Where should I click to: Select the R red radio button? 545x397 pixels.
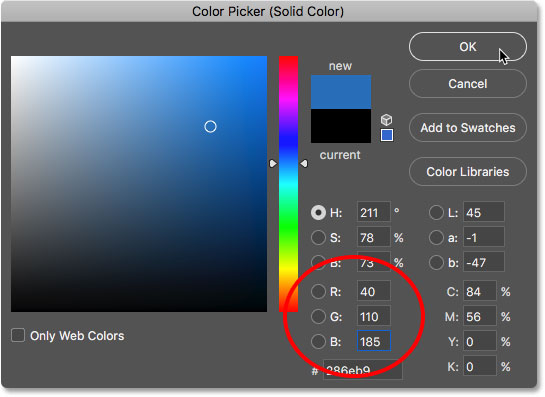[318, 292]
